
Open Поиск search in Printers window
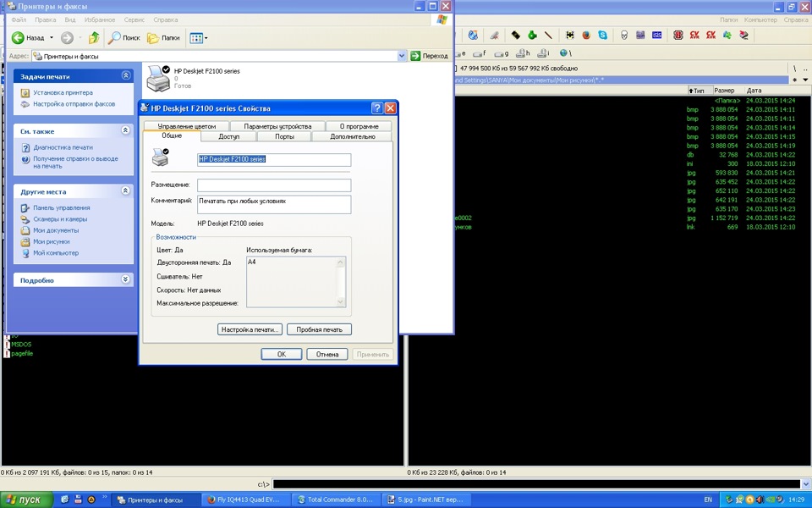pyautogui.click(x=123, y=38)
